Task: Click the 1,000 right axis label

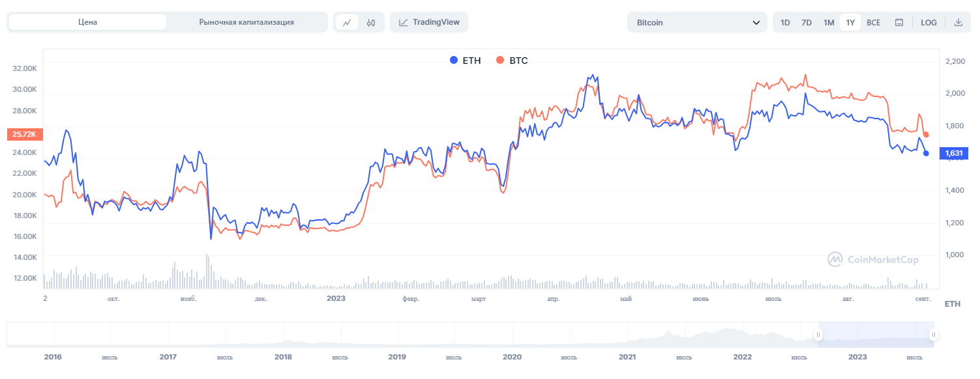Action: click(x=955, y=255)
